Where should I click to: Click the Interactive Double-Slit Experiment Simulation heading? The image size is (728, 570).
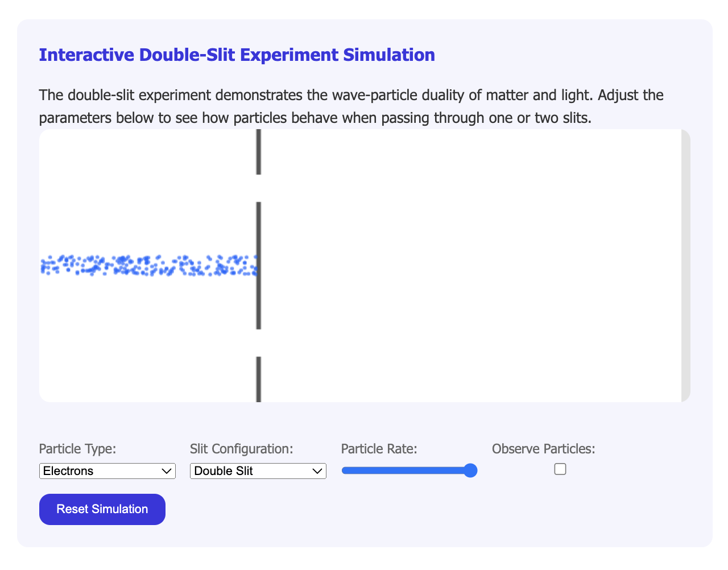(x=237, y=55)
